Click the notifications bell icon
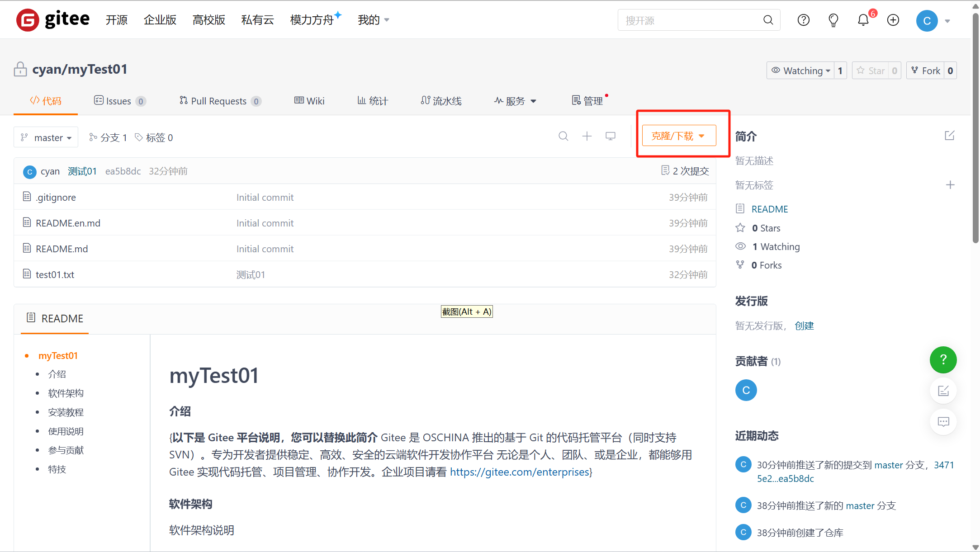 863,20
